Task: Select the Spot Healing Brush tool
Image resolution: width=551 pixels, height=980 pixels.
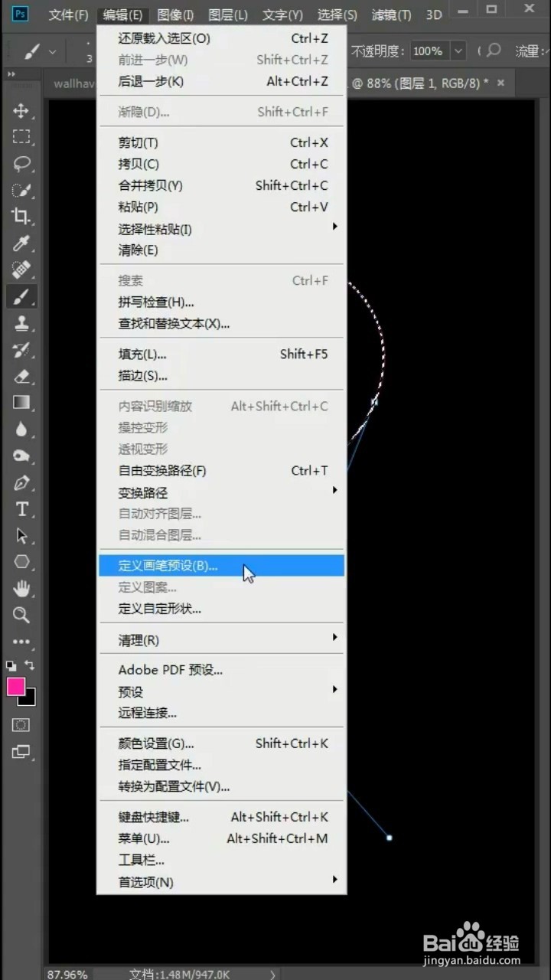Action: [x=21, y=269]
